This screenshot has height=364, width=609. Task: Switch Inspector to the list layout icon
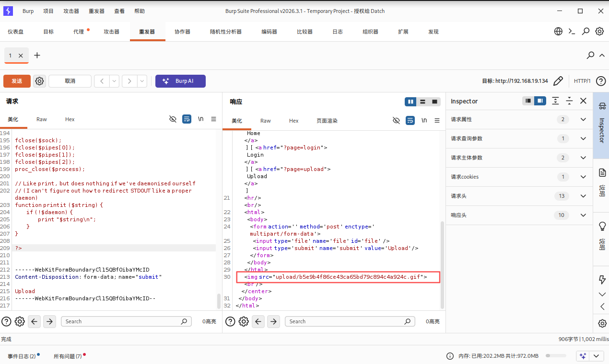pos(528,101)
